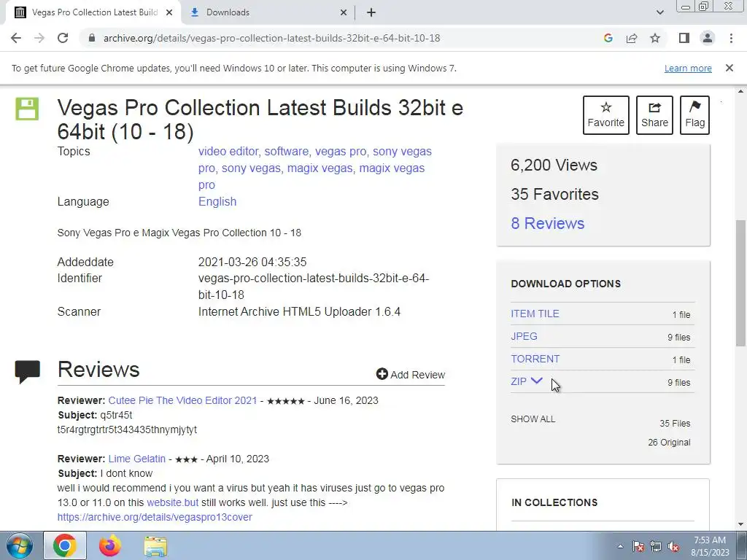Bookmark this page with the star icon
The height and width of the screenshot is (560, 747).
(655, 38)
